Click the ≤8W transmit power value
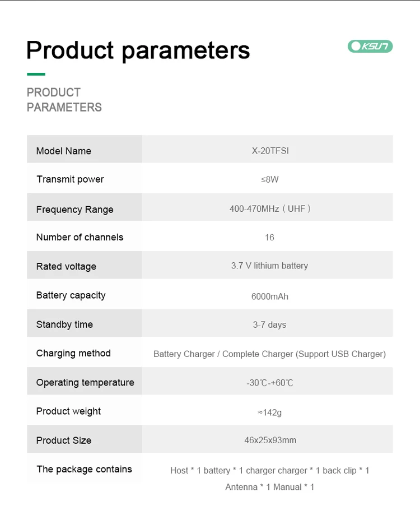Viewport: 420px width, 515px height. point(269,180)
